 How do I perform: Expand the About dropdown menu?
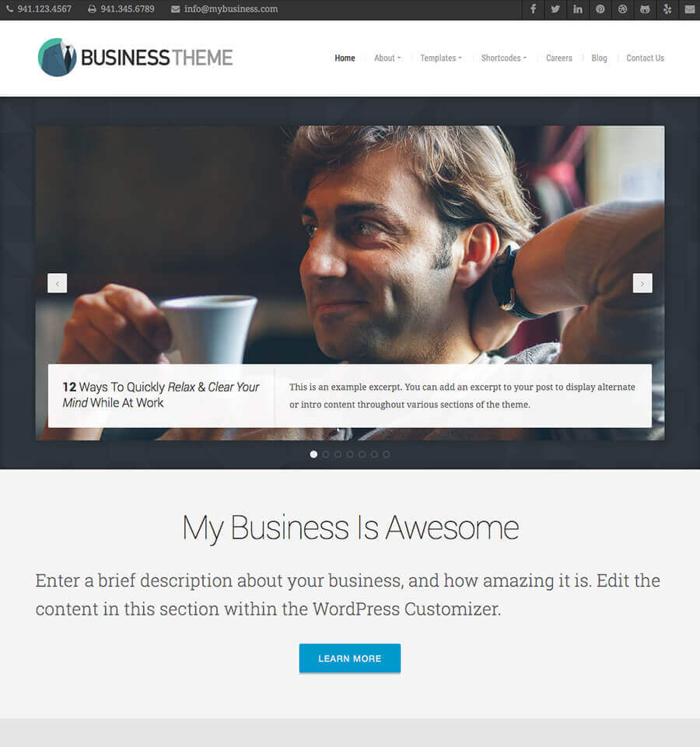pos(387,58)
